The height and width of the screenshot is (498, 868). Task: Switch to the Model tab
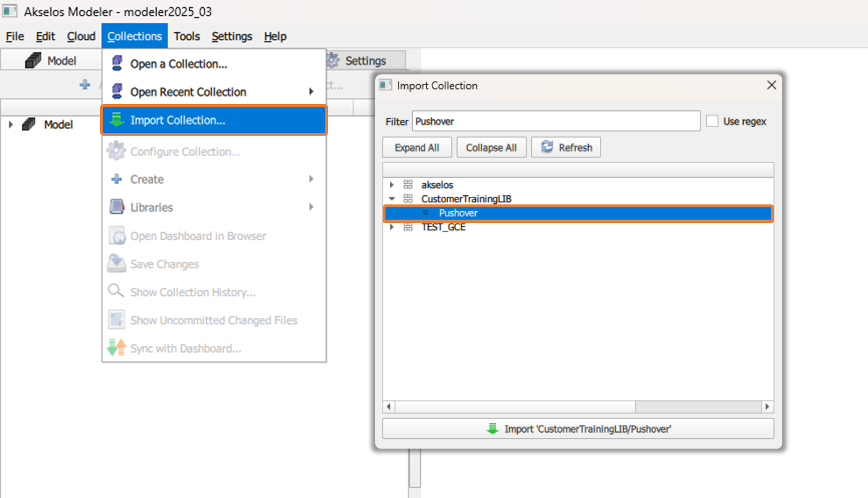[x=51, y=60]
